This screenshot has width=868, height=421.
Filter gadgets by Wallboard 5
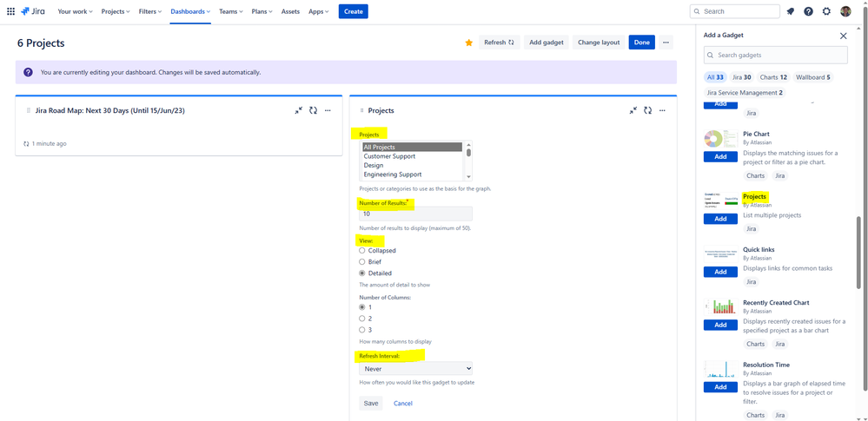pos(812,77)
